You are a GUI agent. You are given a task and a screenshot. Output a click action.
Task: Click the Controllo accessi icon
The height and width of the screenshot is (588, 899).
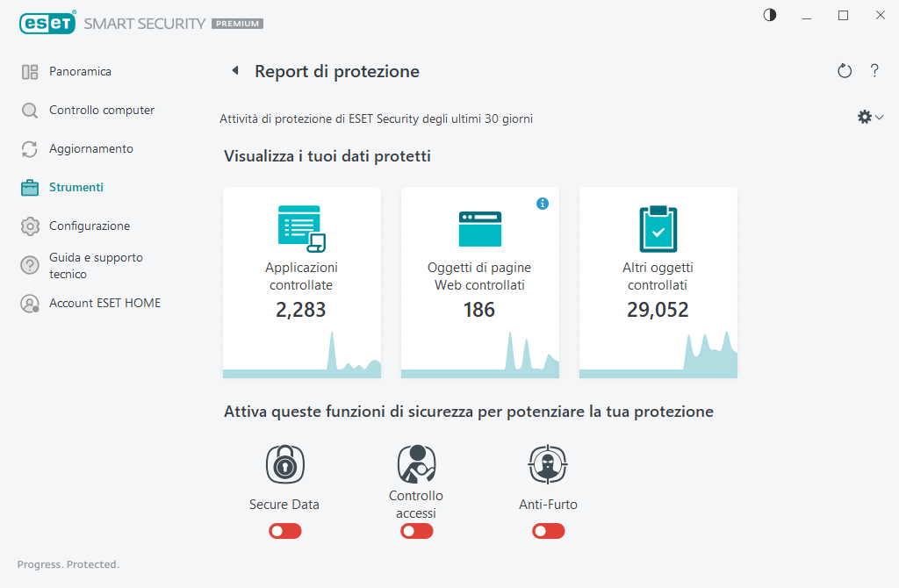(x=416, y=464)
